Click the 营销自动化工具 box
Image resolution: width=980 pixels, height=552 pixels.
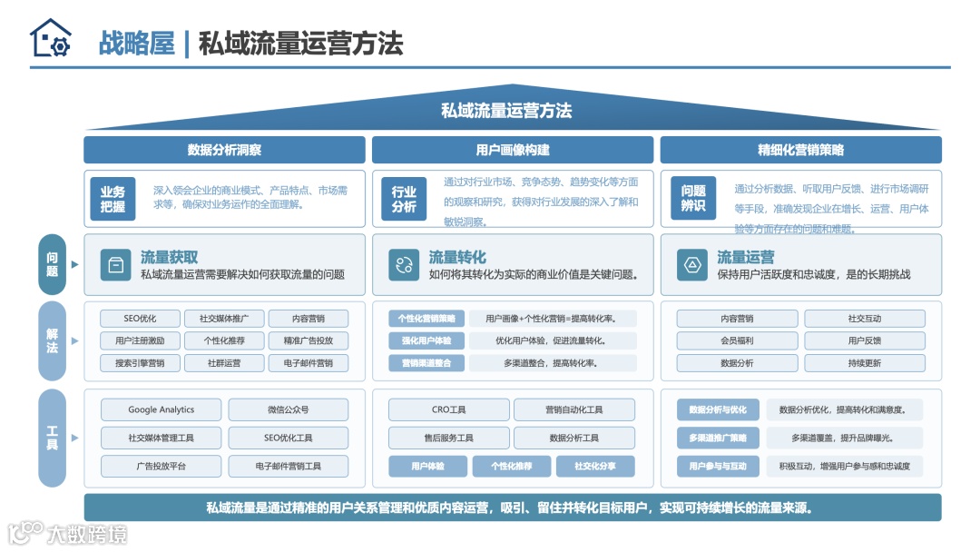coord(574,409)
